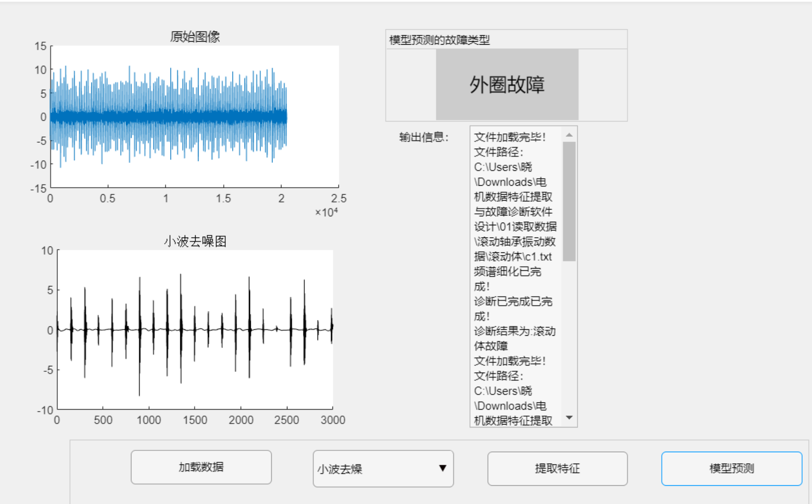The image size is (812, 504).
Task: Click the 外圈故障 prediction result display
Action: point(508,85)
